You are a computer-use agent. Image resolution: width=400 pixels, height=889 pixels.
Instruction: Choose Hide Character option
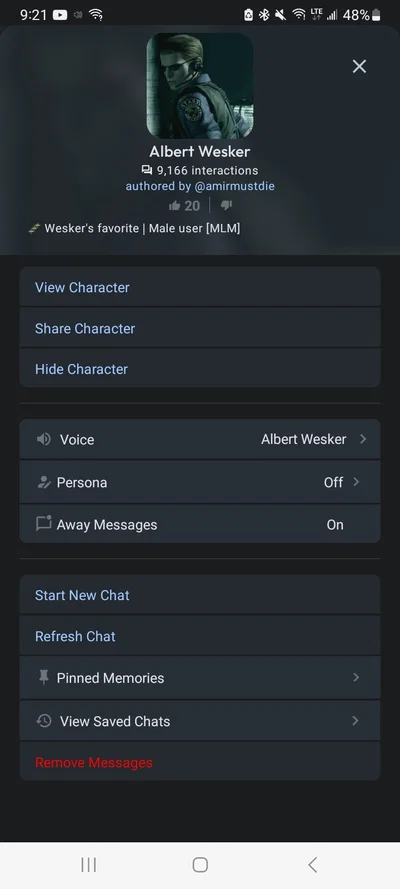(x=200, y=369)
